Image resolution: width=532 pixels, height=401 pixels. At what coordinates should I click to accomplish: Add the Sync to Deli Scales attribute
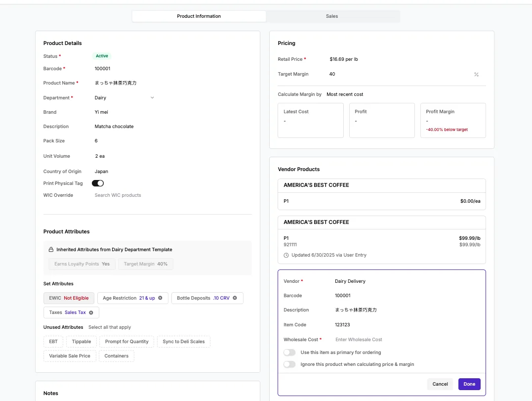pos(184,342)
